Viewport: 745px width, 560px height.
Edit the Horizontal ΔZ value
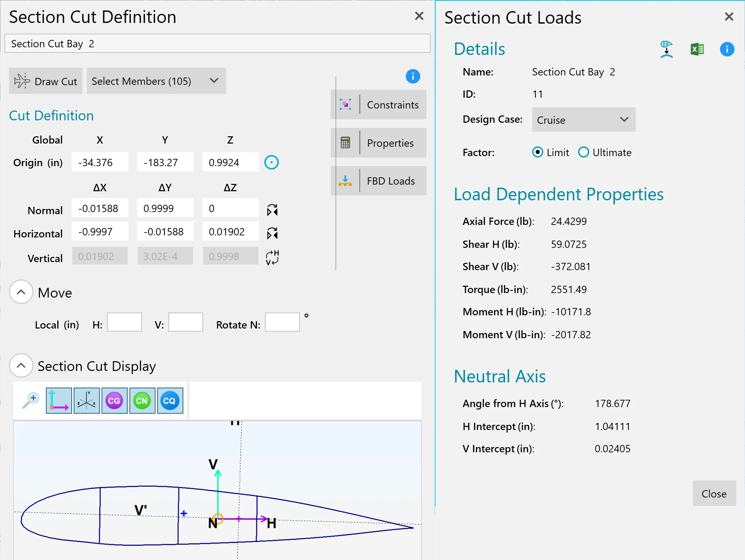(x=231, y=231)
